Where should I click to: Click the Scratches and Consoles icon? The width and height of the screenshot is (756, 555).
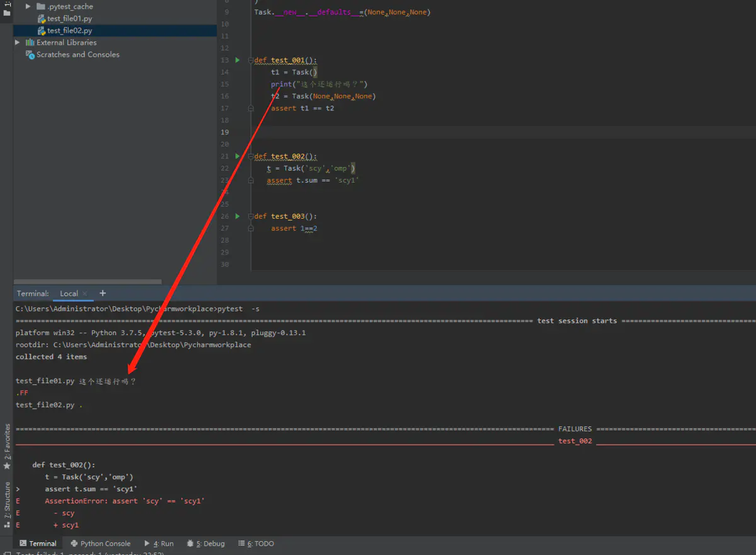(x=30, y=54)
